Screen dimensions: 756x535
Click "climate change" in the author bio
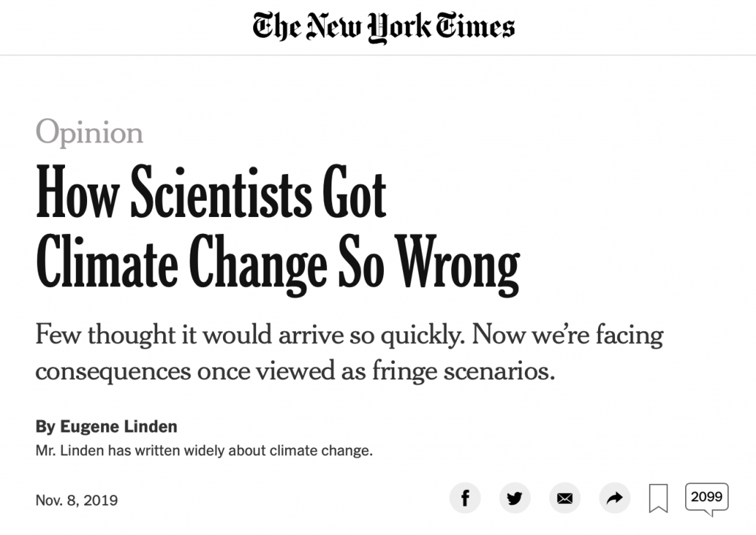coord(321,451)
